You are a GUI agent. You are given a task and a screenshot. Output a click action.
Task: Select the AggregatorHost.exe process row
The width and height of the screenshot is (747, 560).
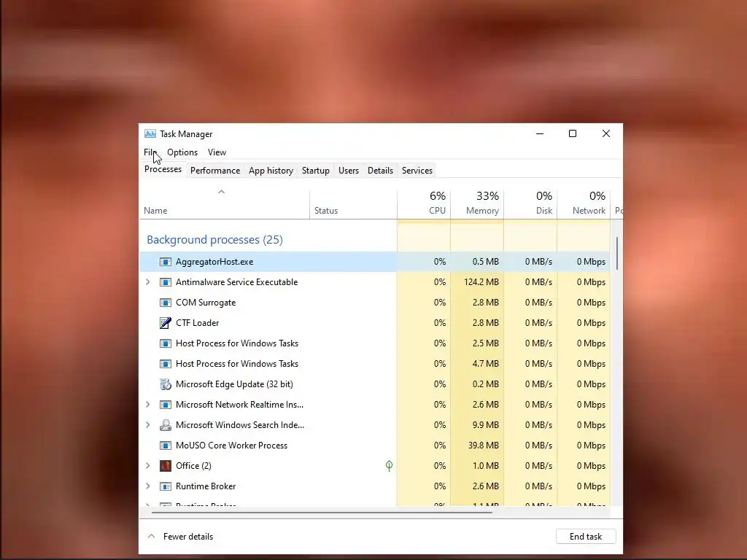[x=374, y=262]
